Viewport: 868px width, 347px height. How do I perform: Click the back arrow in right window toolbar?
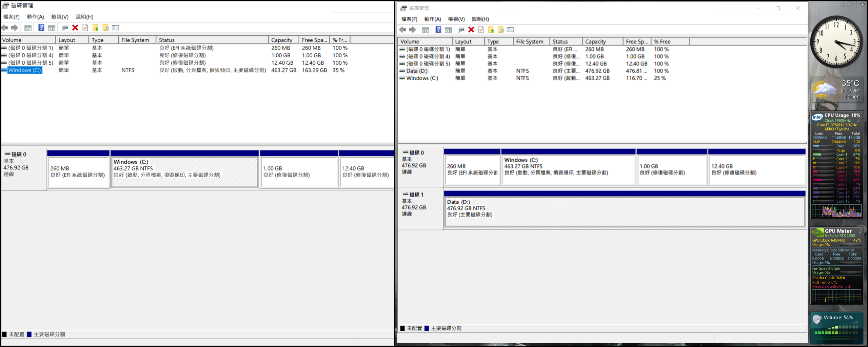coord(403,30)
